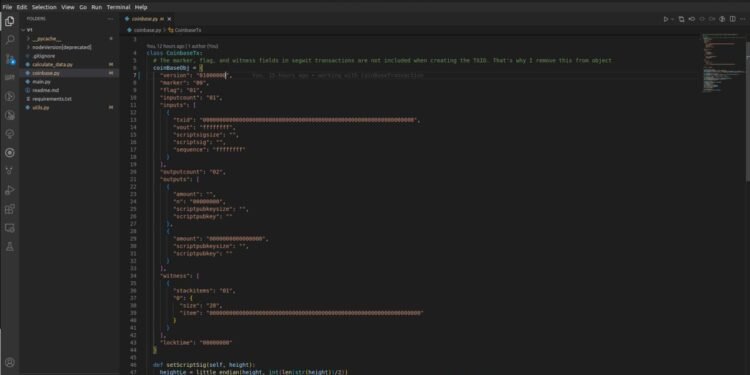Click the "locktime" line in the code
The width and height of the screenshot is (750, 375).
click(x=196, y=343)
